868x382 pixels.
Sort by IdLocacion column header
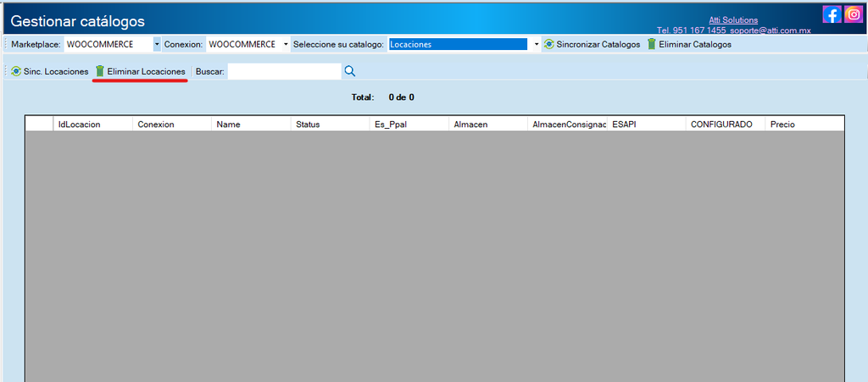[92, 125]
